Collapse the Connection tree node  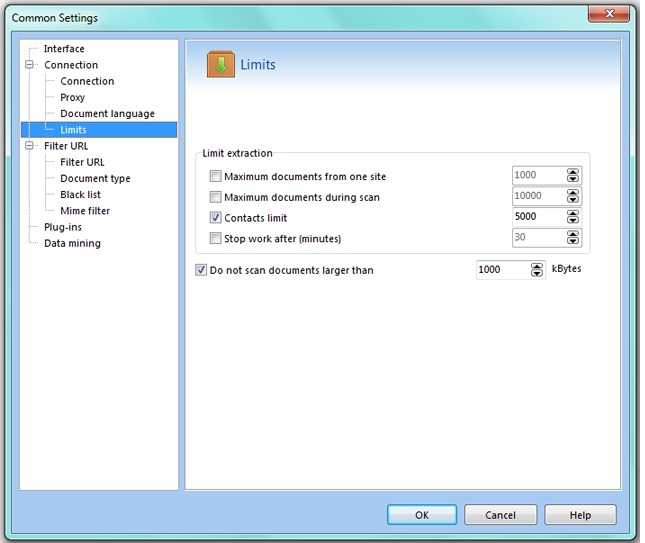point(29,65)
